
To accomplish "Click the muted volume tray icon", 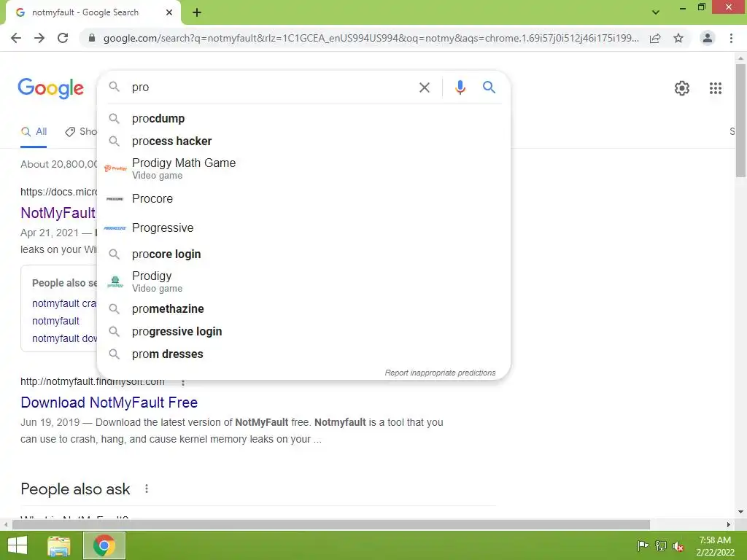I will pos(678,545).
